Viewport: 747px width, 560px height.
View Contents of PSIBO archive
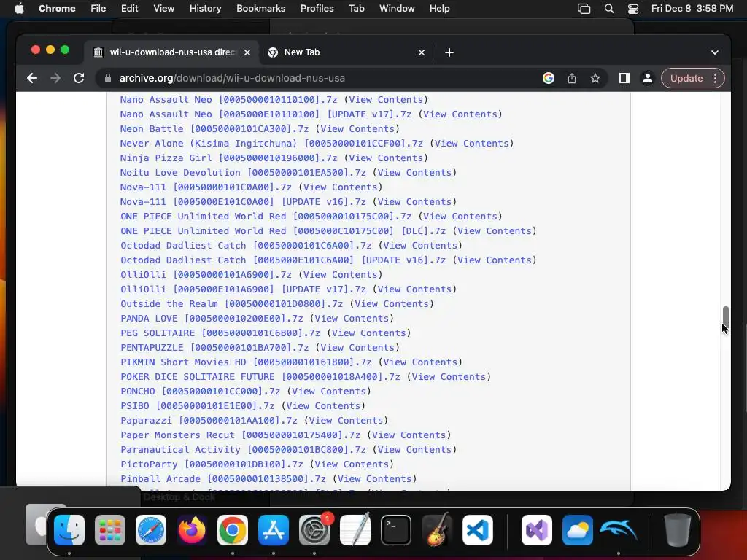pyautogui.click(x=323, y=406)
